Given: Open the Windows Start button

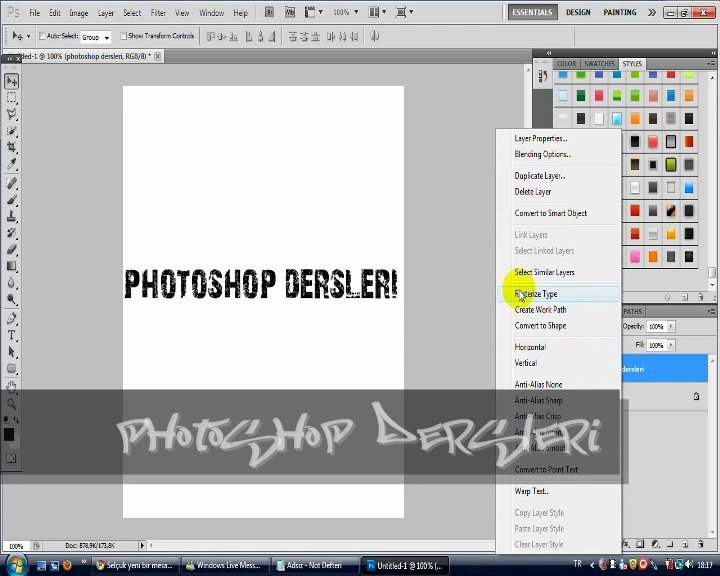Looking at the screenshot, I should click(x=16, y=565).
